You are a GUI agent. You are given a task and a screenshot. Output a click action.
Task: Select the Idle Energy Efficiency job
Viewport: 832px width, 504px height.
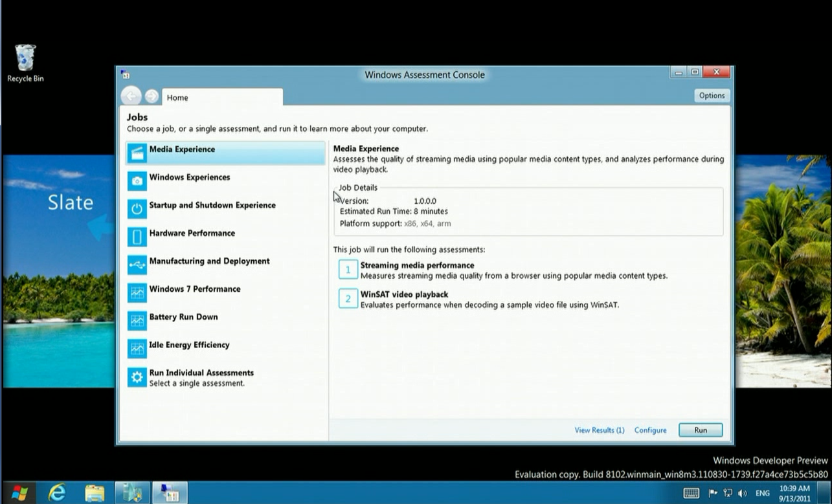pyautogui.click(x=225, y=349)
